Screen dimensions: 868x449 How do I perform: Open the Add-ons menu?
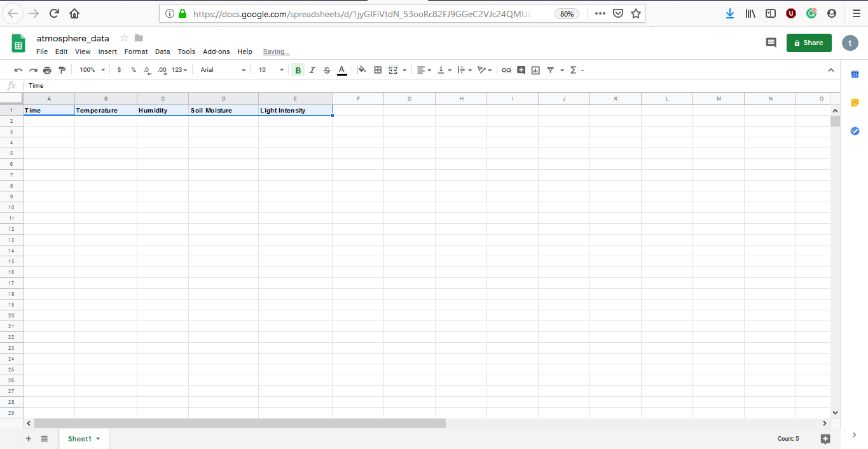[x=216, y=52]
